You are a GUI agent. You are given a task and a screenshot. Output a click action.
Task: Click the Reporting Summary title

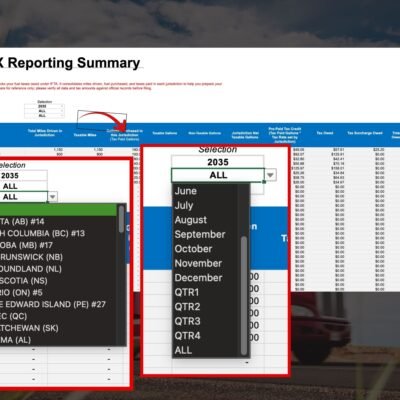click(x=69, y=63)
